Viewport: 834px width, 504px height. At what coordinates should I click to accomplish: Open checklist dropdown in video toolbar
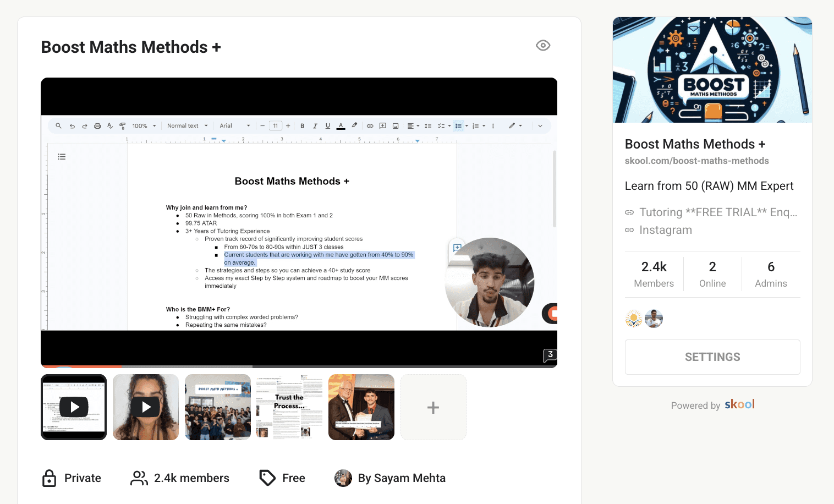coord(444,126)
